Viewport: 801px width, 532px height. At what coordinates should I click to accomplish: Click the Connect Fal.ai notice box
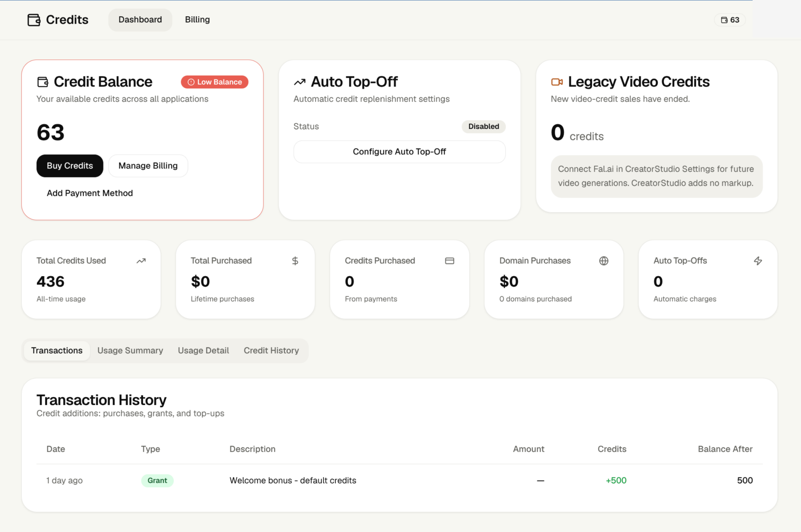coord(657,176)
